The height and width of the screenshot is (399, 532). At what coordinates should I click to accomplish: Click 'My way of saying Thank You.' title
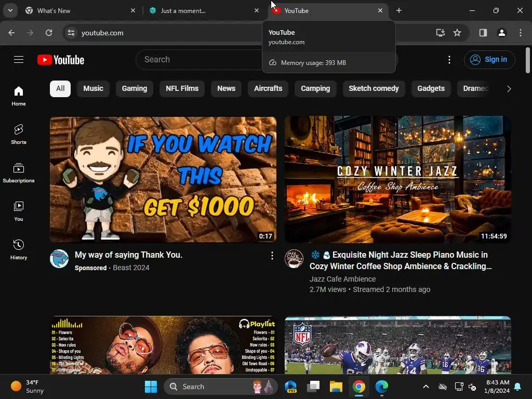pyautogui.click(x=129, y=255)
